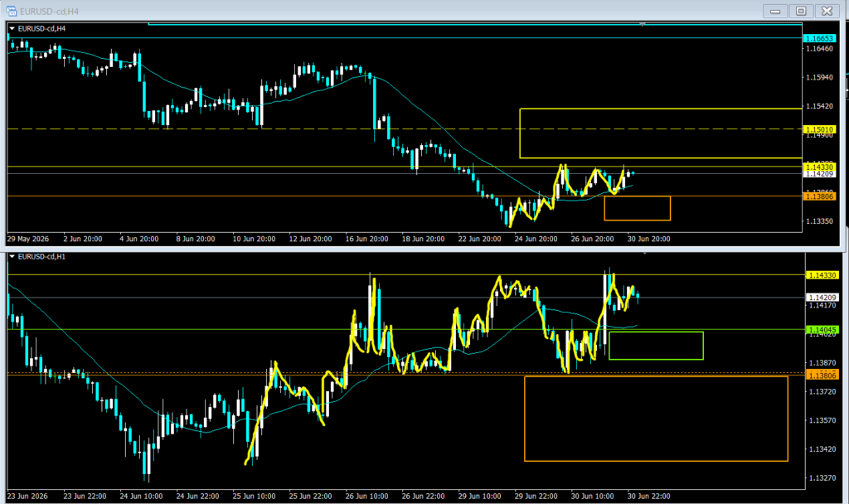The image size is (849, 504).
Task: Click the 1.16460 price scale value
Action: [820, 49]
